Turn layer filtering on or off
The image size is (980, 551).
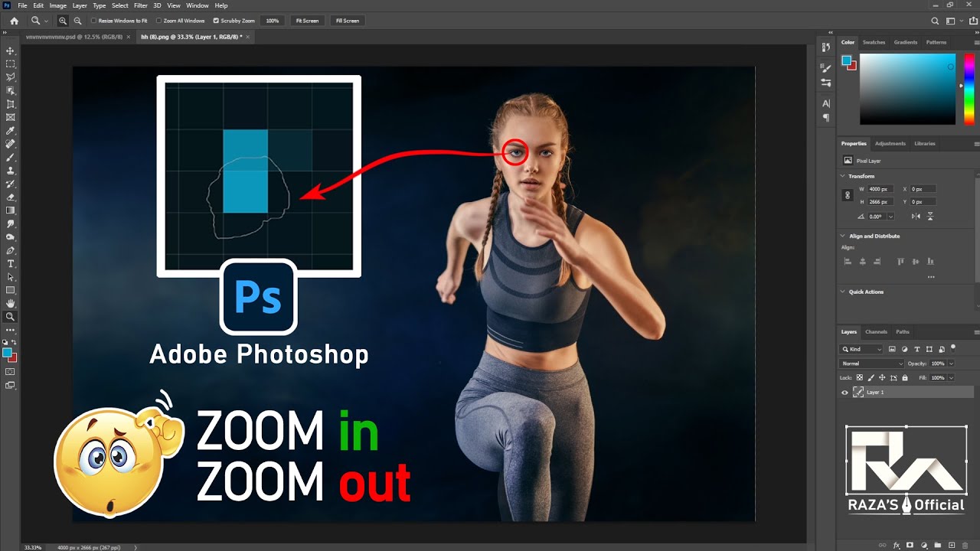point(953,347)
